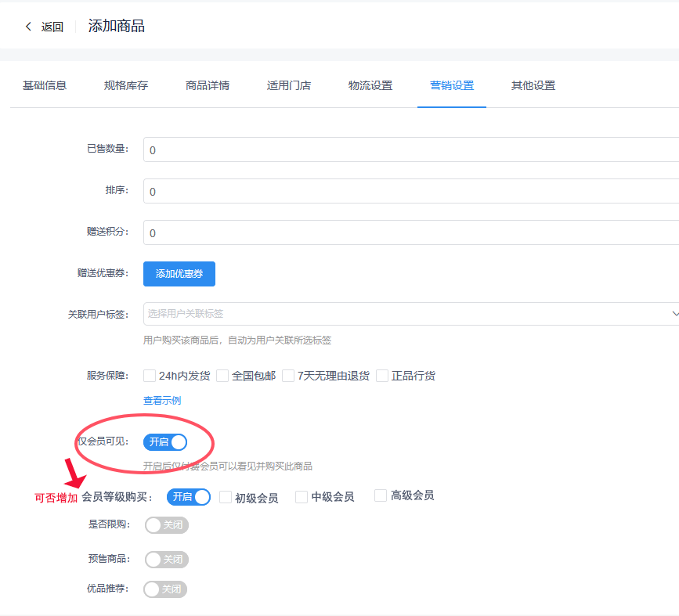This screenshot has height=616, width=679.
Task: Enable the 是否限购 toggle
Action: point(167,525)
